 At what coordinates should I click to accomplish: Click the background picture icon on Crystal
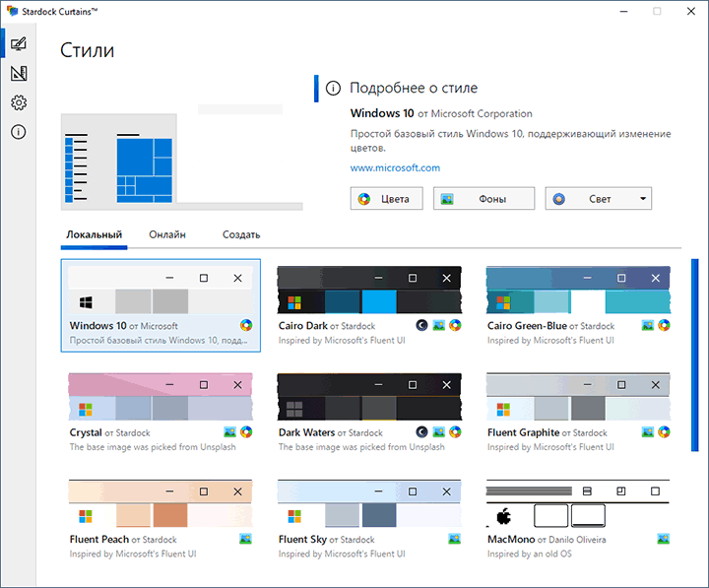pyautogui.click(x=229, y=432)
